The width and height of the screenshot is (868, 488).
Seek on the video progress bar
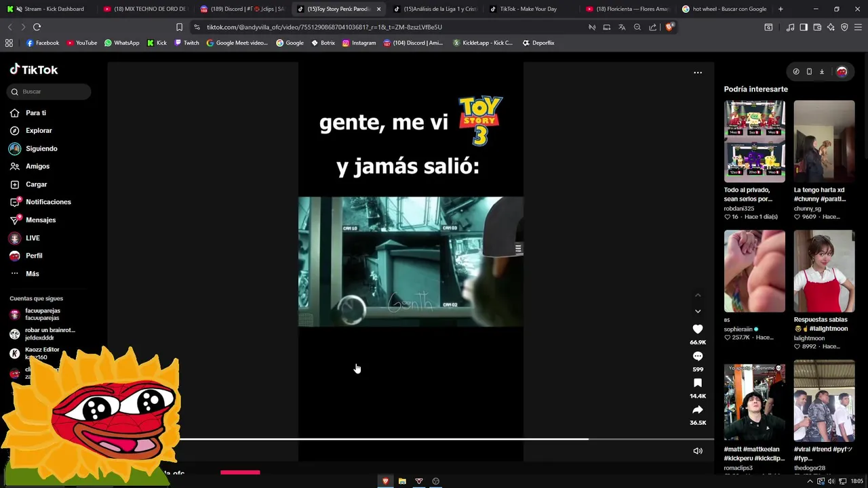coord(446,439)
